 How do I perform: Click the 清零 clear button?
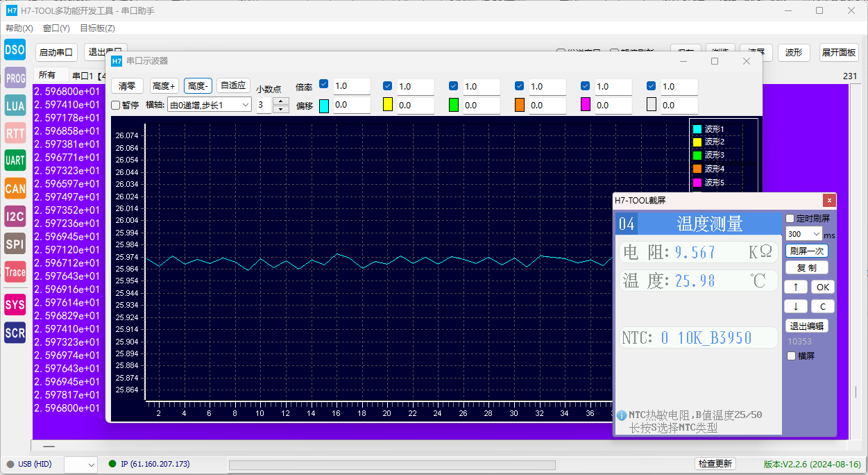[127, 86]
